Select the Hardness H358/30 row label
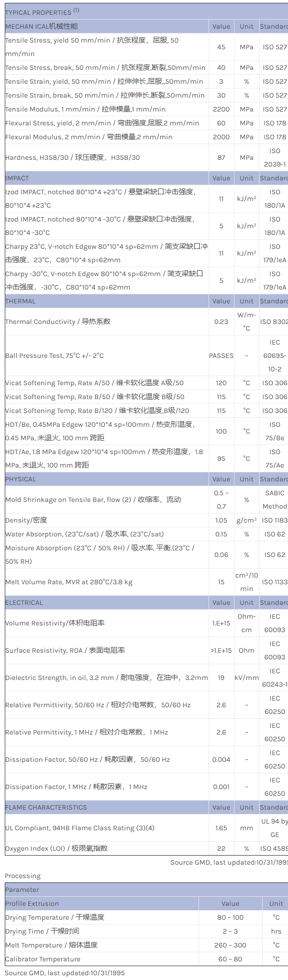288x980 pixels. tap(73, 157)
